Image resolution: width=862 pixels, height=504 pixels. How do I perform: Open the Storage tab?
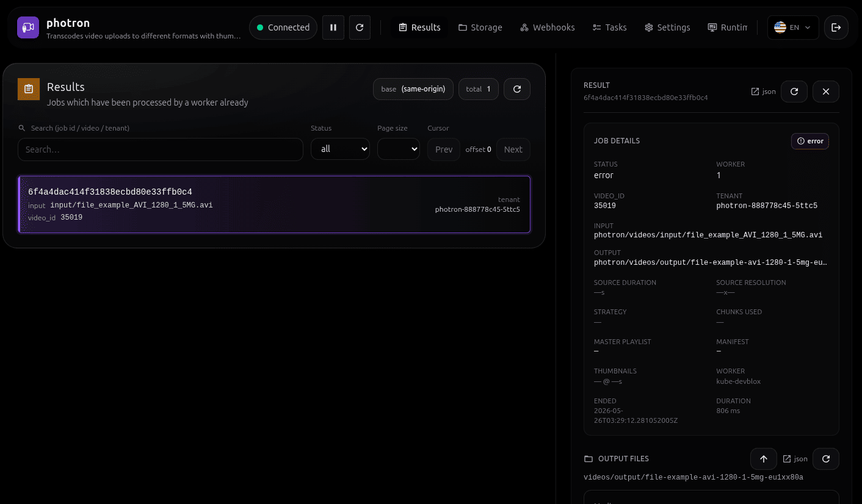[480, 27]
